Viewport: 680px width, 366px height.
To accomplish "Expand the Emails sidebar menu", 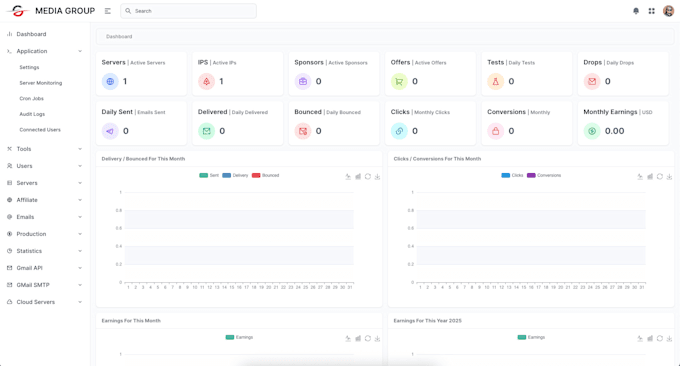I will pos(45,217).
